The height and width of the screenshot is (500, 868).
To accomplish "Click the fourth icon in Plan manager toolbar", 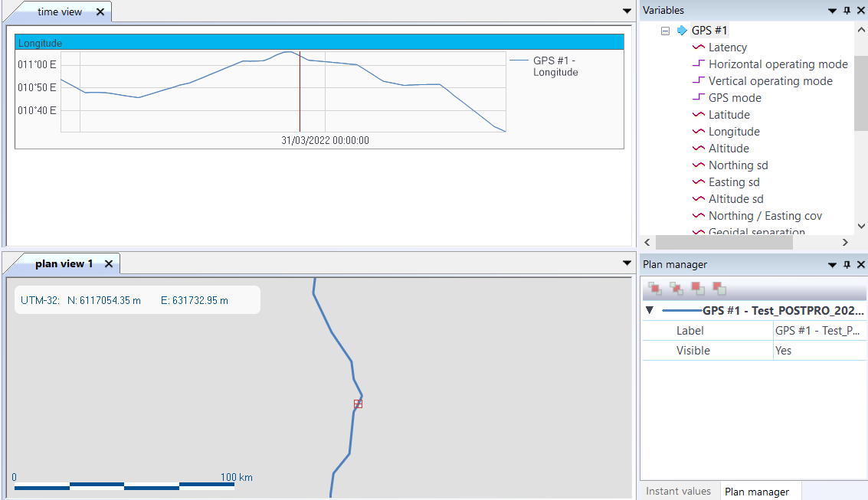I will [719, 289].
